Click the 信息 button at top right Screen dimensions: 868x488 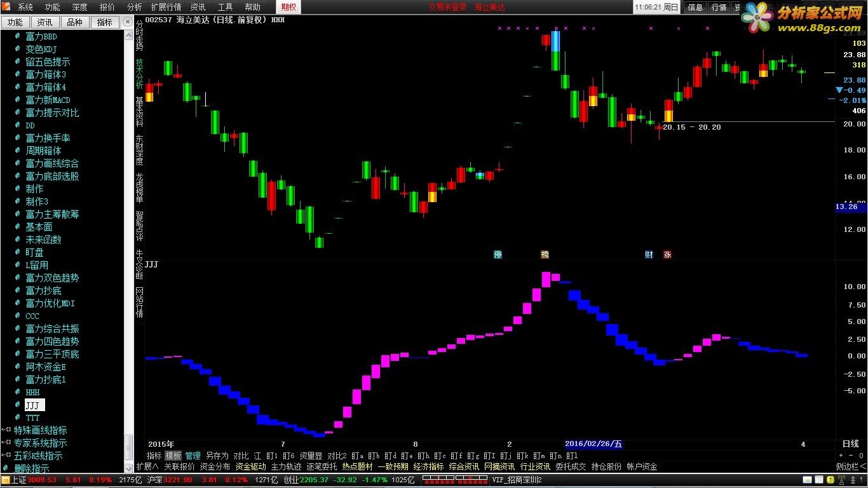coord(695,7)
